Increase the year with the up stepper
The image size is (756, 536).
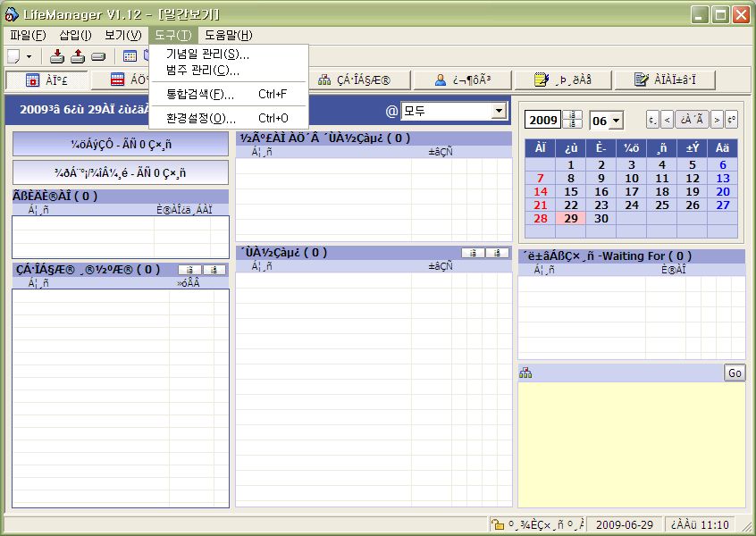(572, 114)
